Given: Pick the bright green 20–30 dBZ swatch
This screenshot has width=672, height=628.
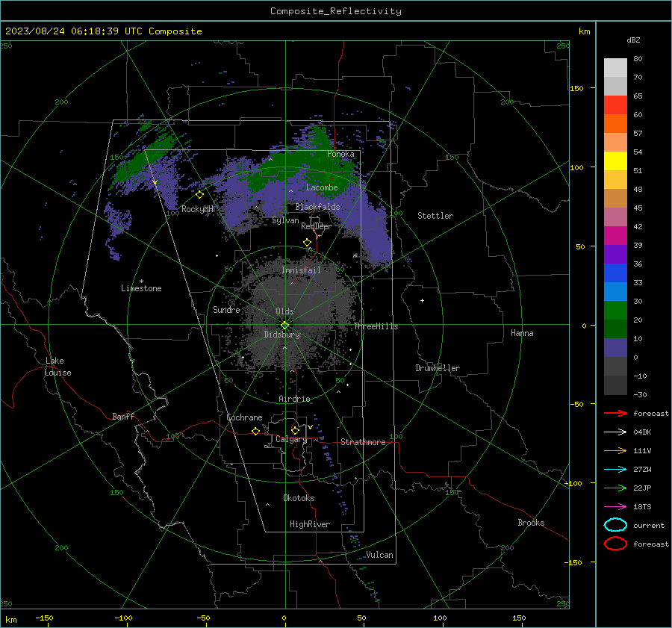Looking at the screenshot, I should coord(615,311).
